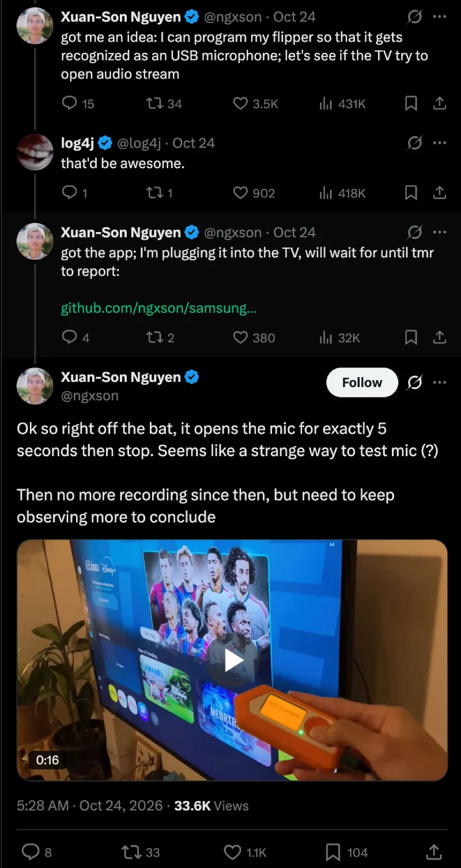The image size is (461, 868).
Task: Bookmark the main tweet with 104 bookmarks
Action: (x=346, y=852)
